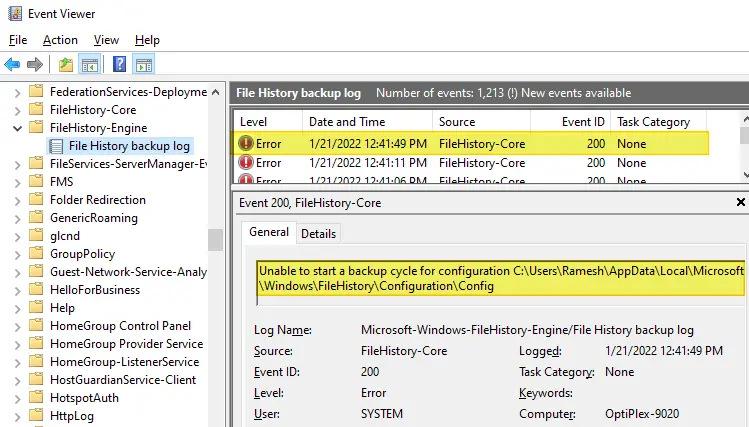The width and height of the screenshot is (749, 427).
Task: Select the error event logged at 12:41:49 PM
Action: pyautogui.click(x=471, y=143)
